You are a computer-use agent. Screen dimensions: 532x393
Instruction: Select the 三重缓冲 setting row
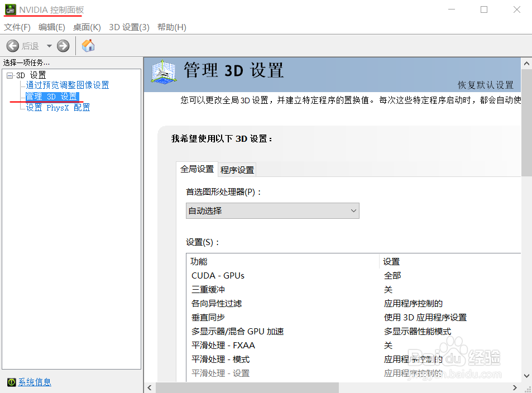pyautogui.click(x=353, y=290)
